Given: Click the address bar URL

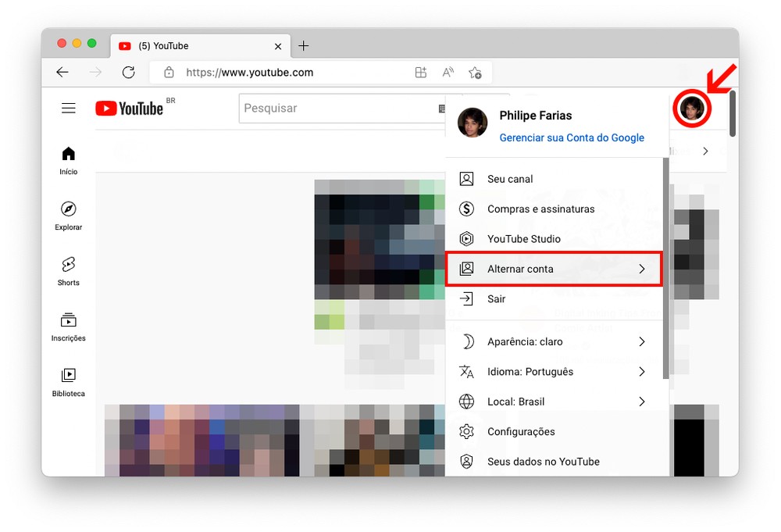Looking at the screenshot, I should (250, 72).
